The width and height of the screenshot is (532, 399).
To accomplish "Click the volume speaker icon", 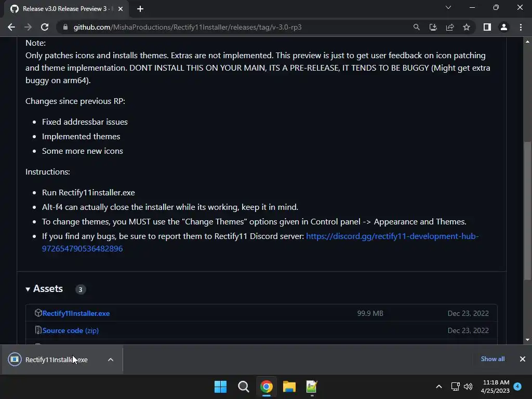I will pyautogui.click(x=468, y=387).
